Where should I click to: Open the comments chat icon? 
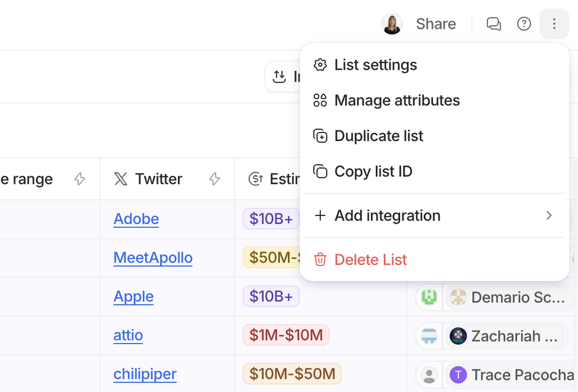493,24
